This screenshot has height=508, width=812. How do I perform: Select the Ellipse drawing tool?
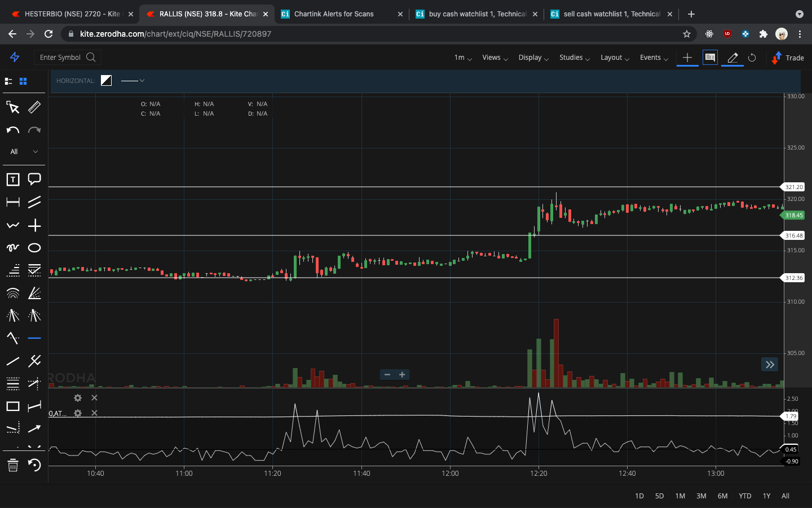click(34, 247)
